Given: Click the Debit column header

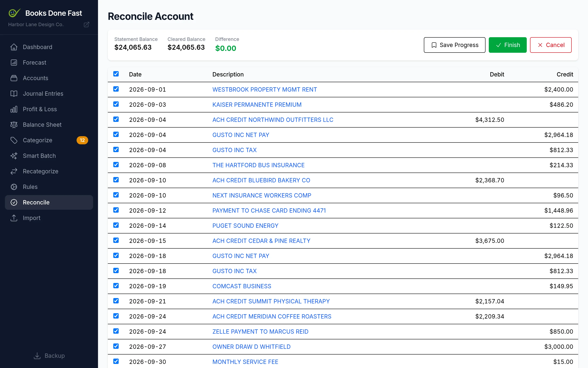Looking at the screenshot, I should click(497, 74).
